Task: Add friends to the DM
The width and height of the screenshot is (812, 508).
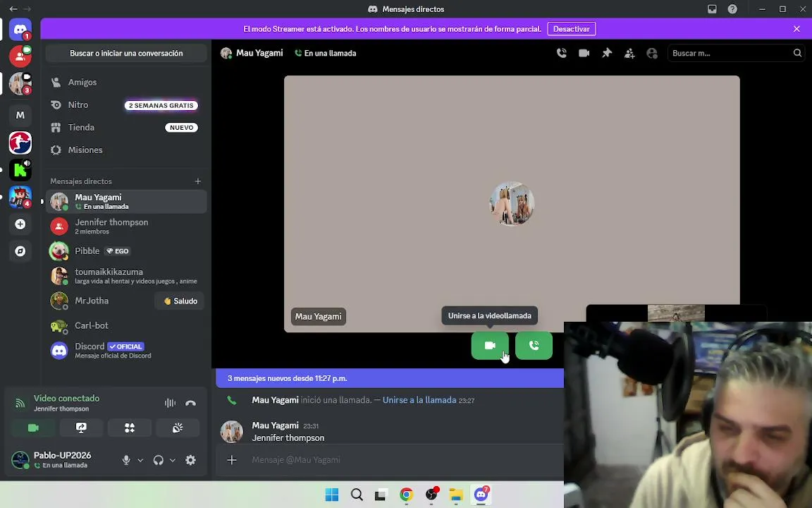Action: tap(629, 53)
